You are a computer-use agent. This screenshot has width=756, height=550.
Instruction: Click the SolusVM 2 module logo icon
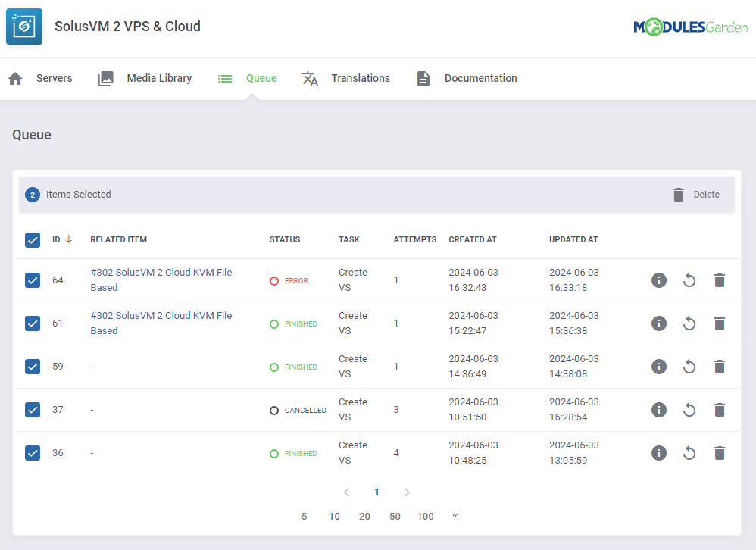(24, 27)
